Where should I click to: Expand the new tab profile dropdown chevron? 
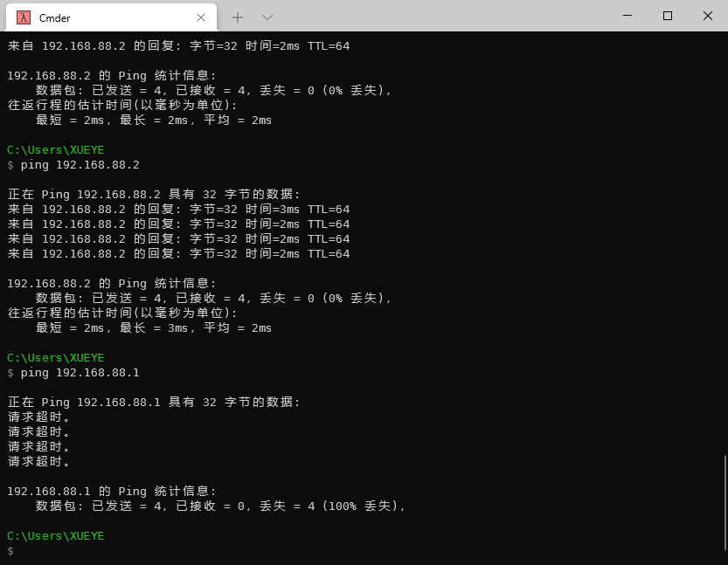point(267,17)
